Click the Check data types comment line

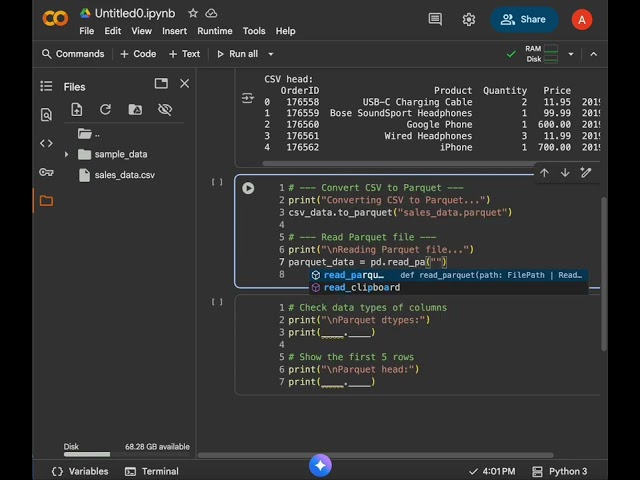coord(367,308)
